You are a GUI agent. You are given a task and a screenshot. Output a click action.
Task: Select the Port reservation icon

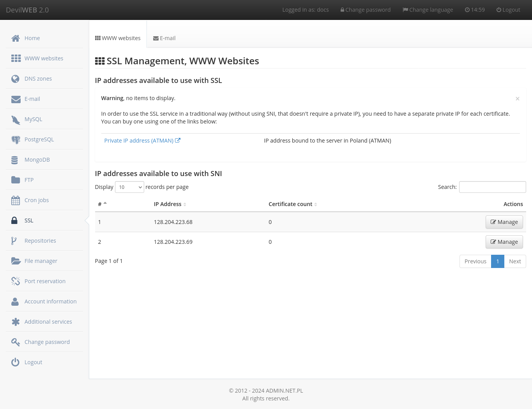coord(16,281)
